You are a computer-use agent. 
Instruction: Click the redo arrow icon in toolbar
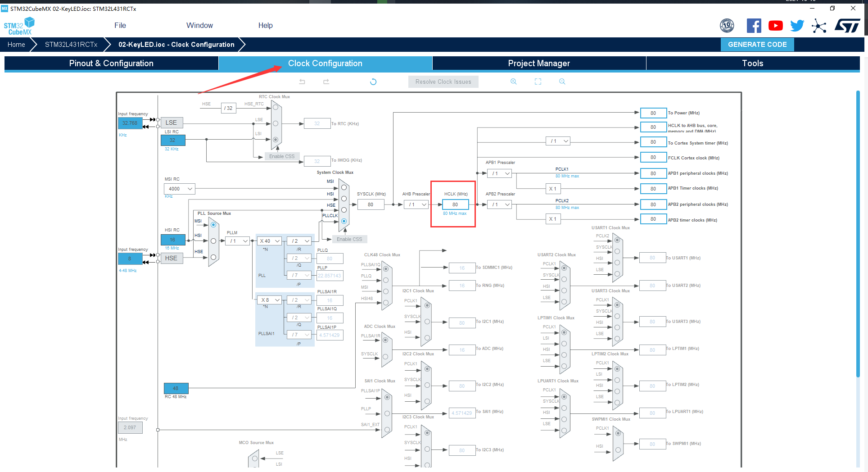point(326,82)
